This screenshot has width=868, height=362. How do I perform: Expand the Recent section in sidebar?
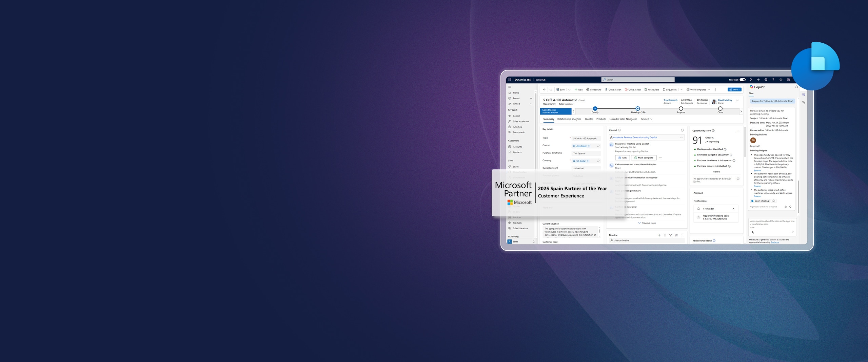(531, 98)
